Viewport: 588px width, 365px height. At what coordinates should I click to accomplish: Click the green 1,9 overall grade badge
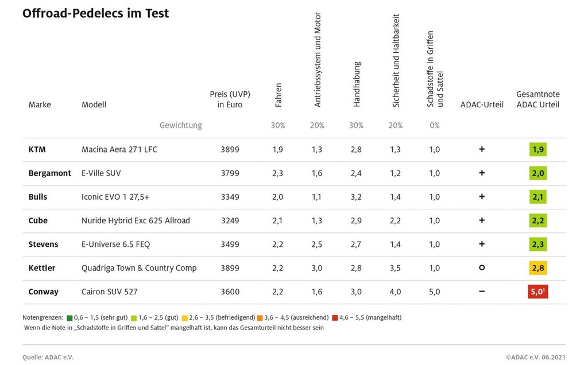[538, 150]
